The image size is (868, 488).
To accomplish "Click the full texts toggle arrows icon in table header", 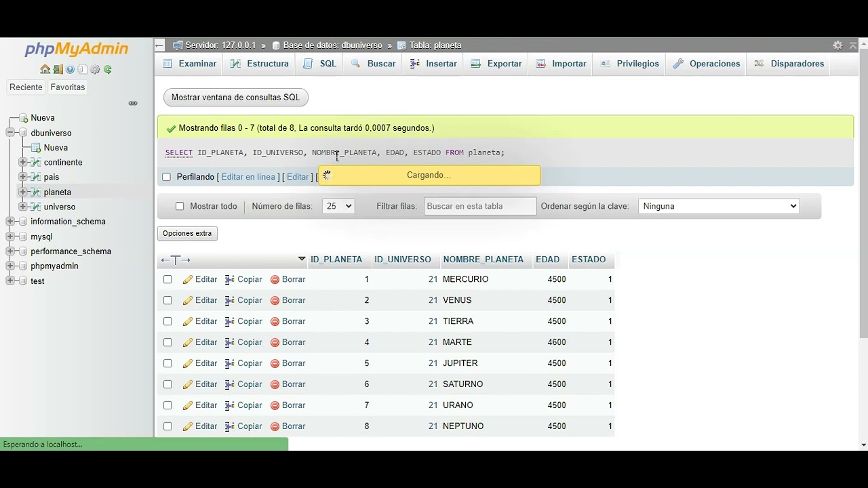I will pos(176,260).
